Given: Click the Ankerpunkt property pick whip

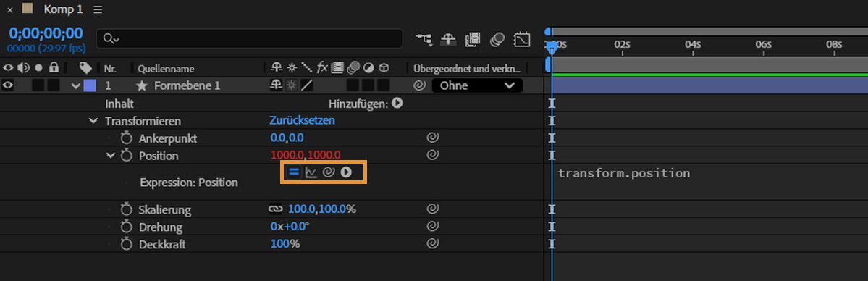Looking at the screenshot, I should coord(434,138).
